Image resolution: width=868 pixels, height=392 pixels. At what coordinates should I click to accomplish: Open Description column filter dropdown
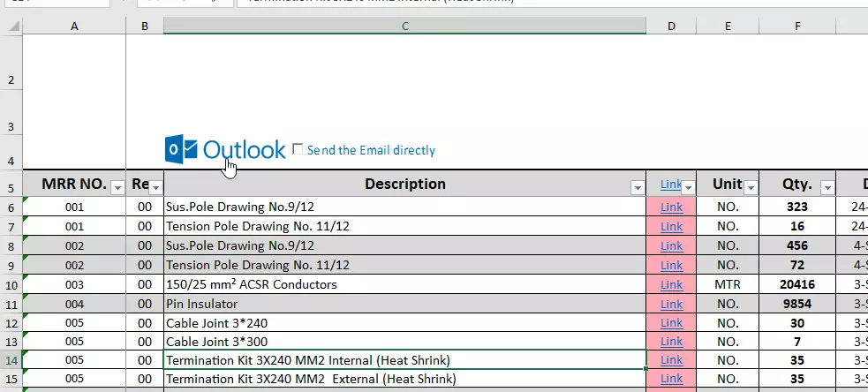pyautogui.click(x=638, y=188)
